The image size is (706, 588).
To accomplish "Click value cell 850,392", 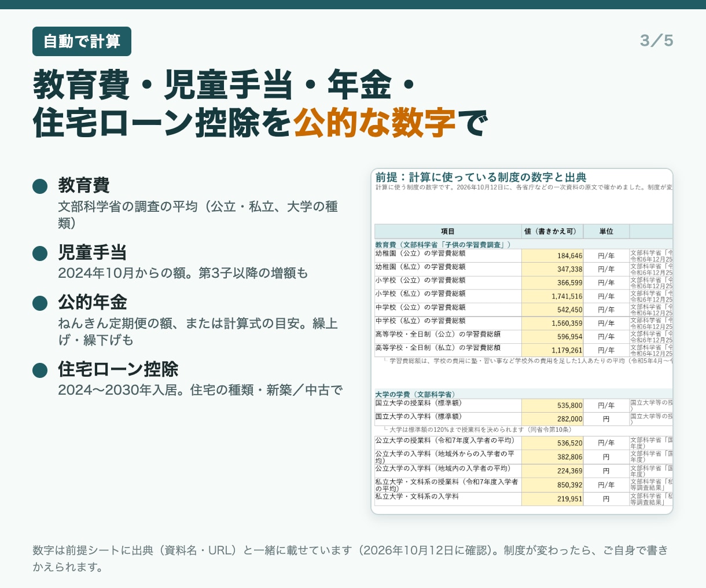I will pyautogui.click(x=552, y=485).
